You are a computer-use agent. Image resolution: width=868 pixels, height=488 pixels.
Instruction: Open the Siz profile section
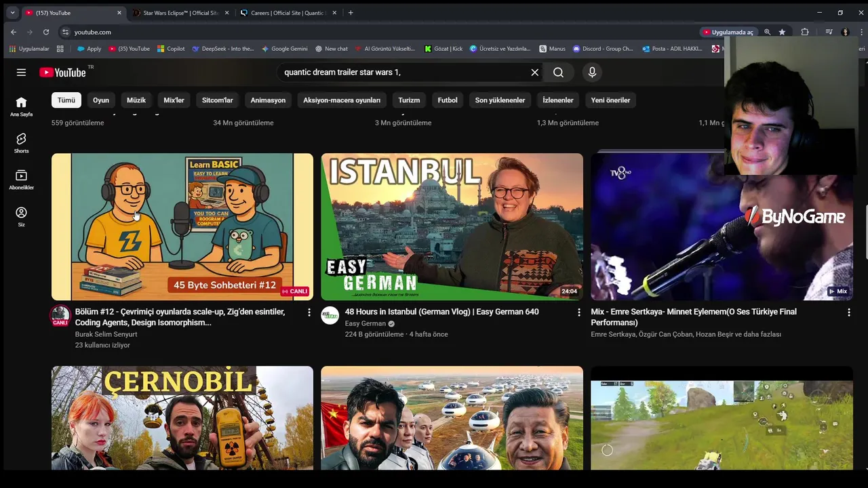21,217
